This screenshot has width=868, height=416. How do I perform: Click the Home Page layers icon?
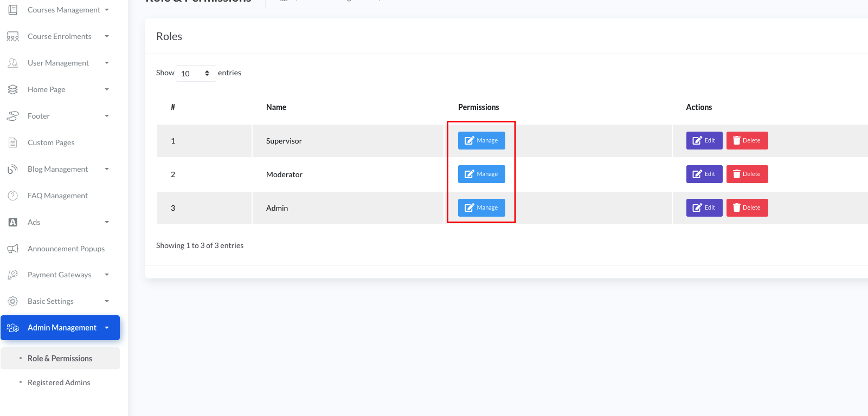pos(12,89)
